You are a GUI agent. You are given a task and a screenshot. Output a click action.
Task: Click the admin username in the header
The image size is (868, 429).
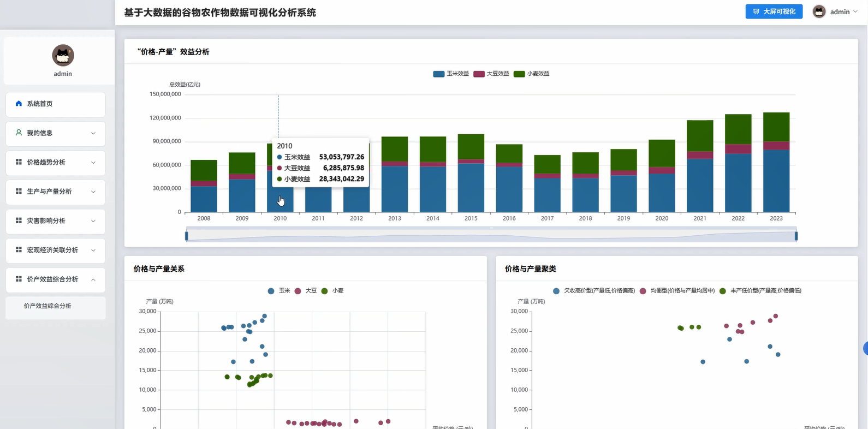pos(840,12)
